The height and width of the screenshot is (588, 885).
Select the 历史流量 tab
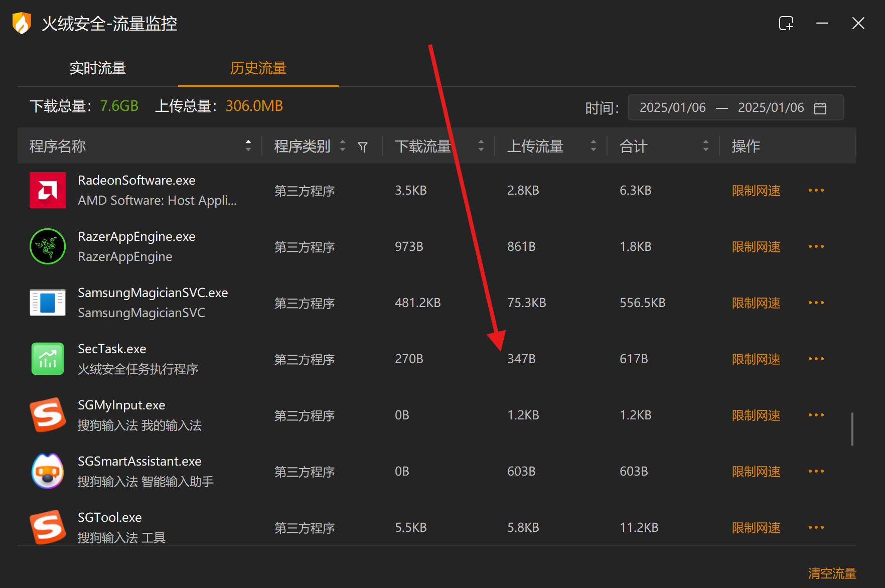coord(258,68)
